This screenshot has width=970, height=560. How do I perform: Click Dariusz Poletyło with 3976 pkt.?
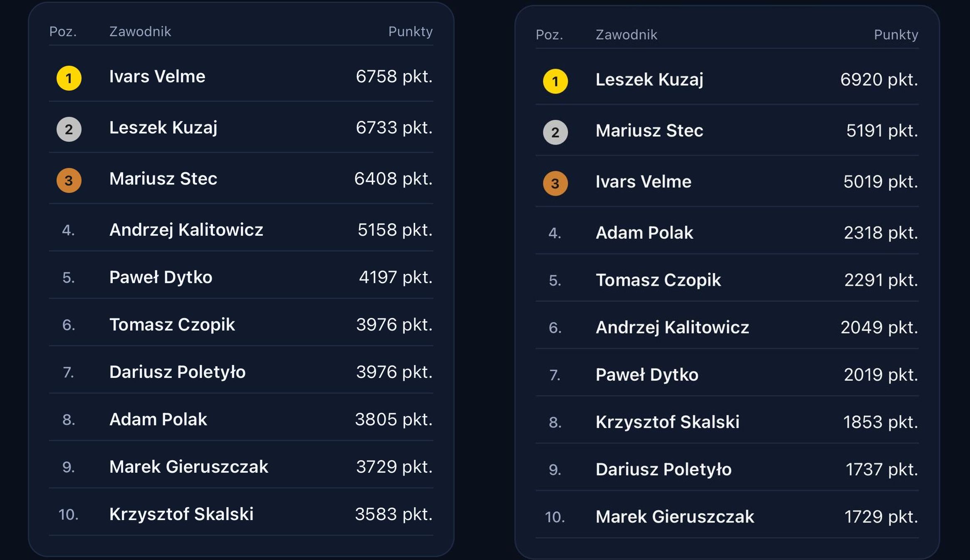177,372
